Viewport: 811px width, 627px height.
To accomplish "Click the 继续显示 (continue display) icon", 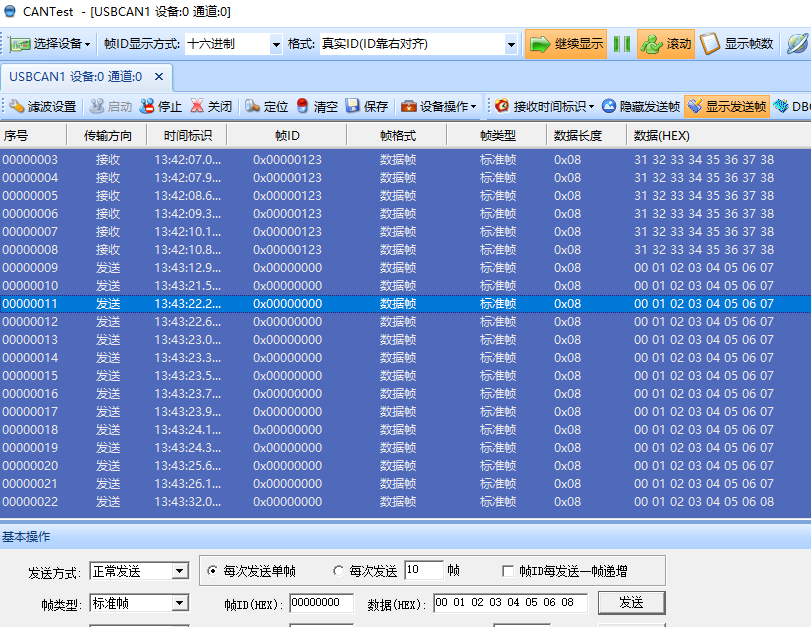I will click(x=541, y=44).
